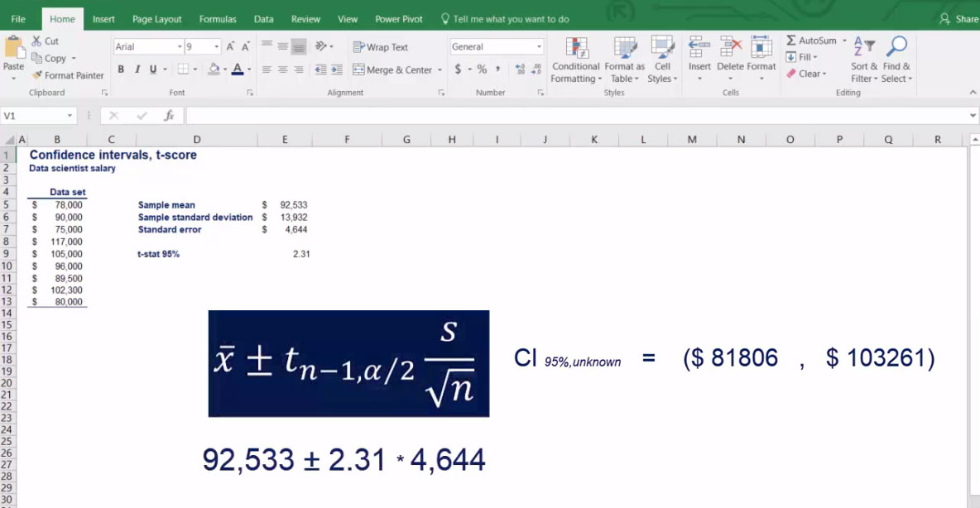Expand the Clear dropdown
980x508 pixels.
824,74
